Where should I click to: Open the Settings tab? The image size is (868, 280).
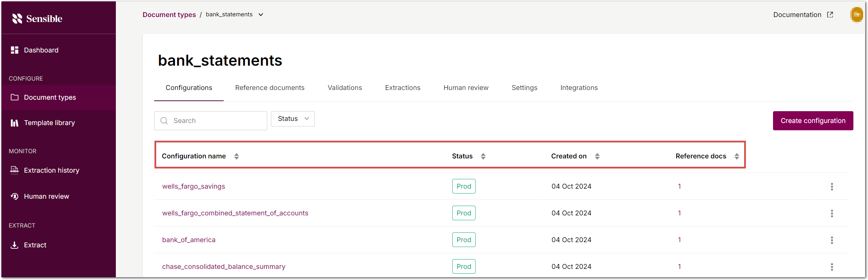(x=524, y=88)
